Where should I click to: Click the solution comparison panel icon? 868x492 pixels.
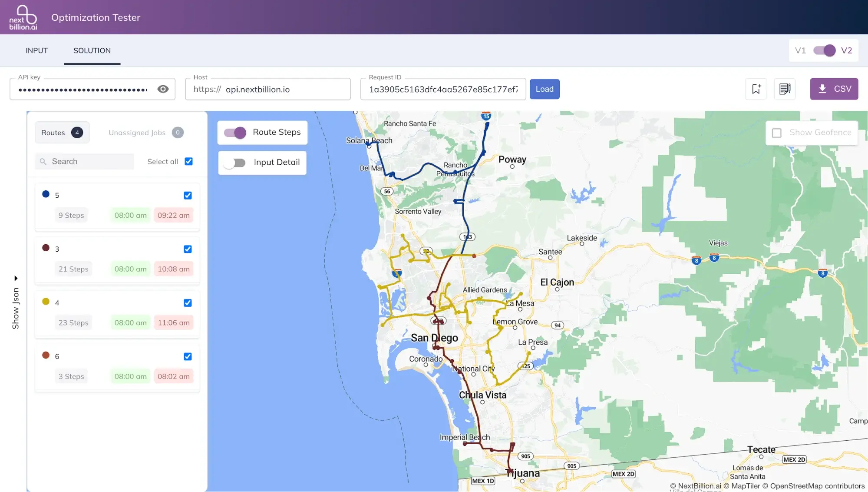785,89
